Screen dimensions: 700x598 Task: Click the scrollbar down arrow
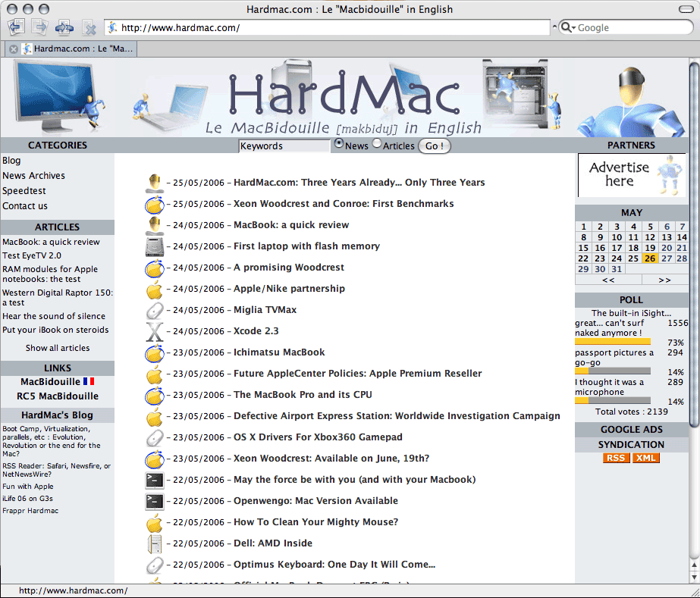coord(694,578)
